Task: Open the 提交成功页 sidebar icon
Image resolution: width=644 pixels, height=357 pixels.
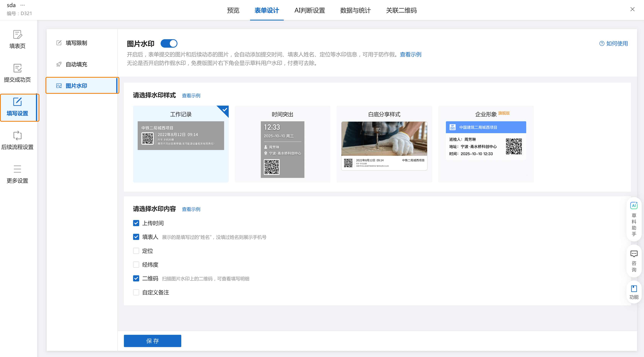Action: pyautogui.click(x=17, y=68)
